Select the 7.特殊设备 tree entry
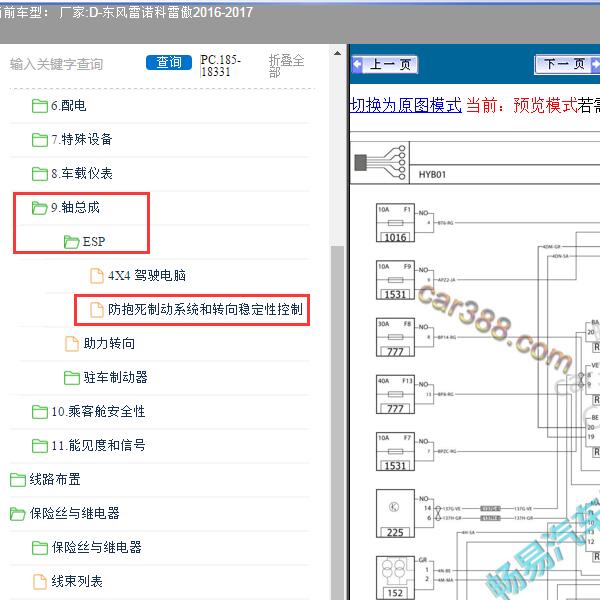600x600 pixels. [x=82, y=140]
